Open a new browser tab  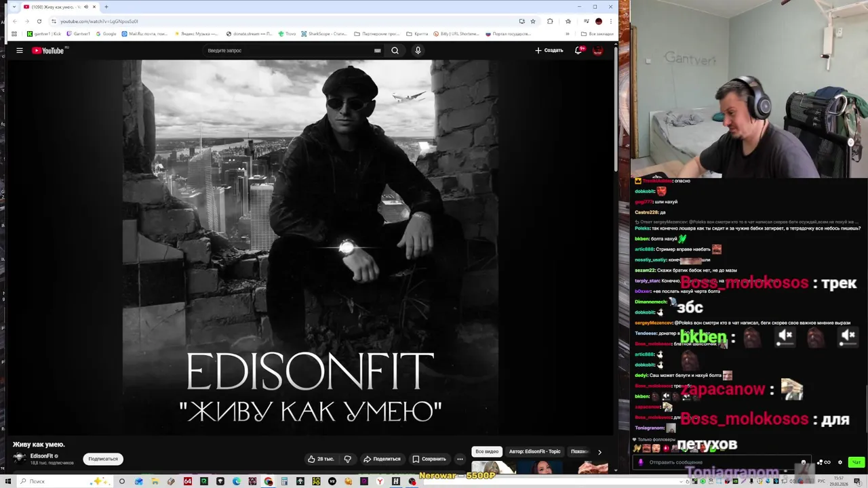106,7
